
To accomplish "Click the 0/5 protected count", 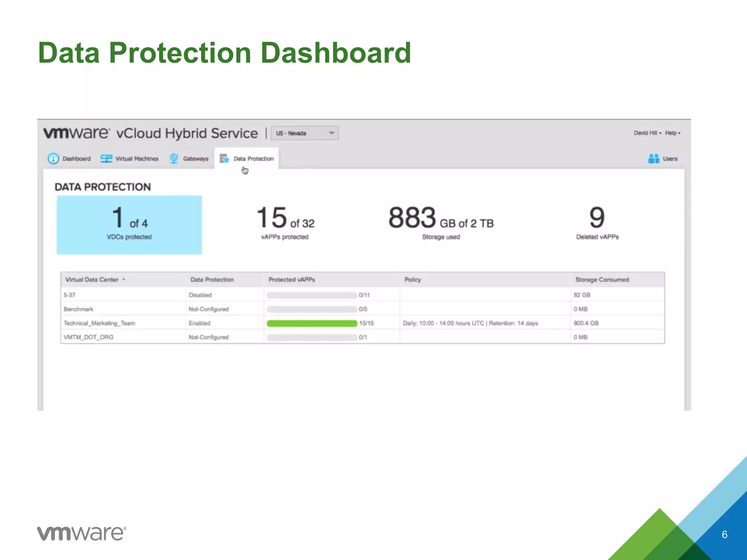I will (x=363, y=309).
